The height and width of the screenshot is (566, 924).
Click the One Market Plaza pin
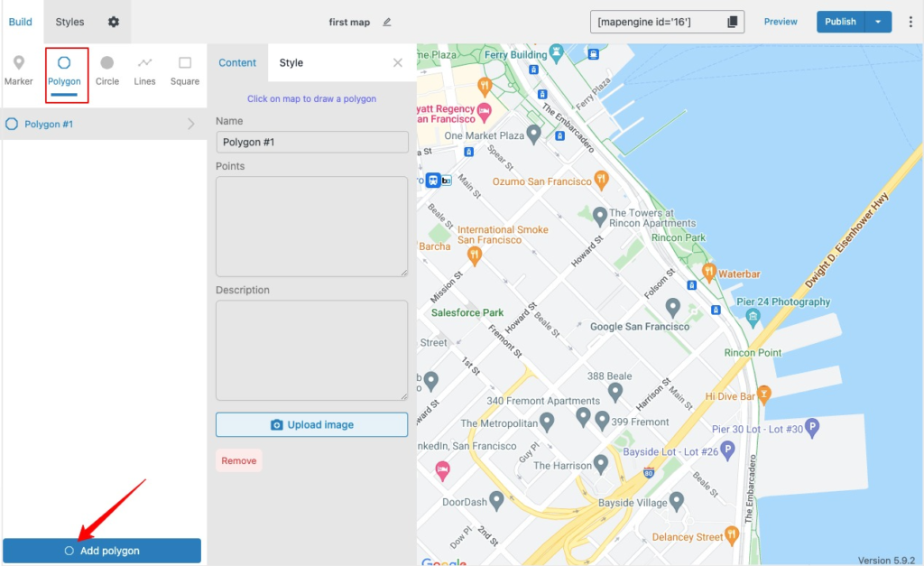(533, 134)
